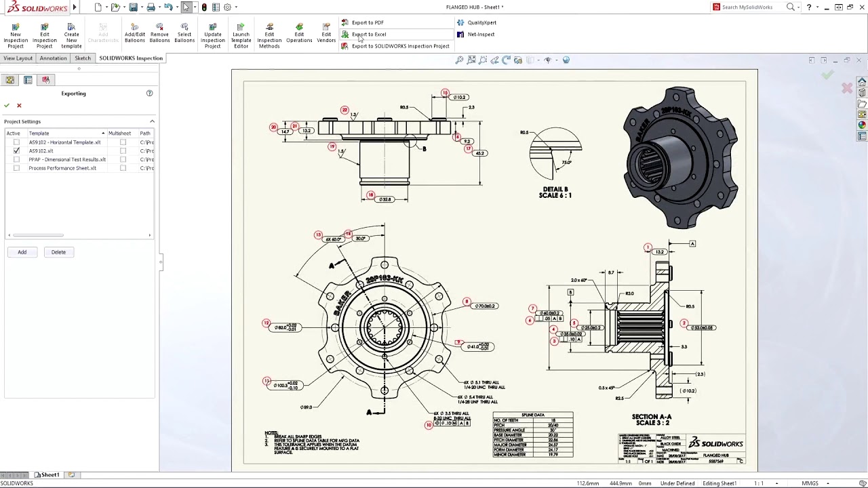Export the report to PDF
The image size is (868, 488).
coord(362,22)
